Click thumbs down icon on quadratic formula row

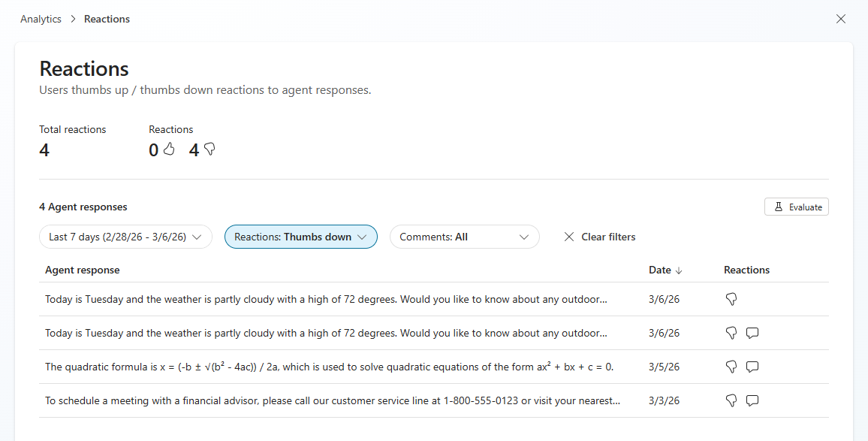click(731, 367)
